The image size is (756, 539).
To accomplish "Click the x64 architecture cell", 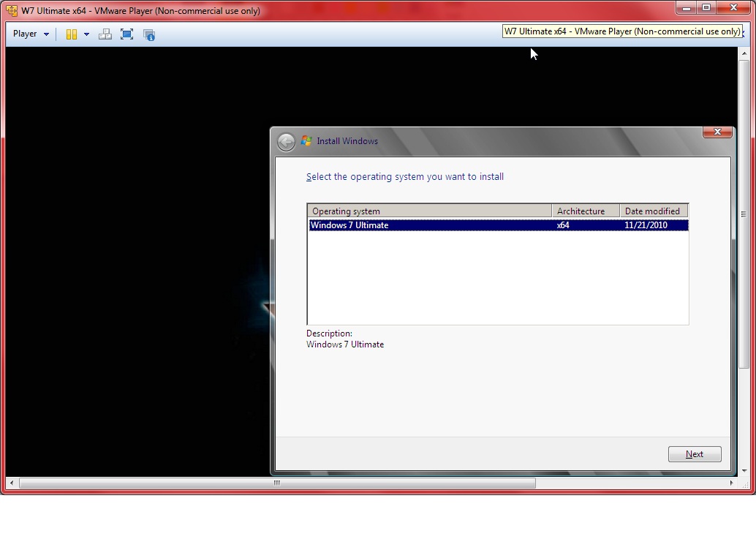I will 563,225.
